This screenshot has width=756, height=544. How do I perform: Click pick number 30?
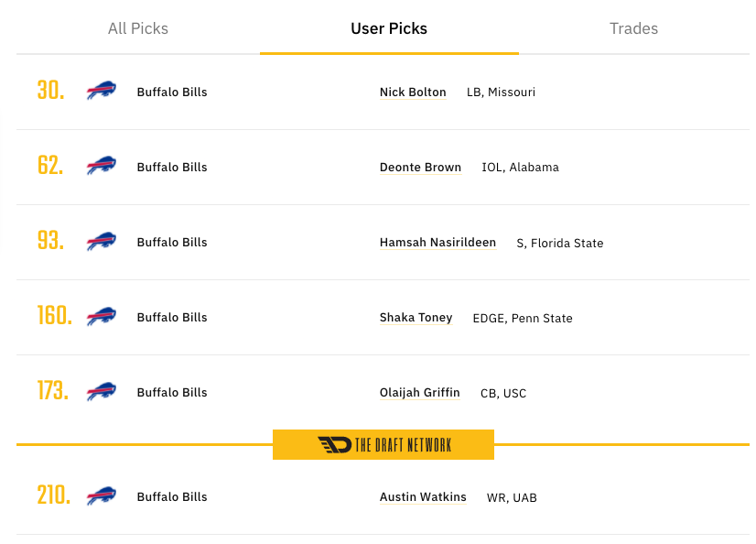tap(50, 90)
